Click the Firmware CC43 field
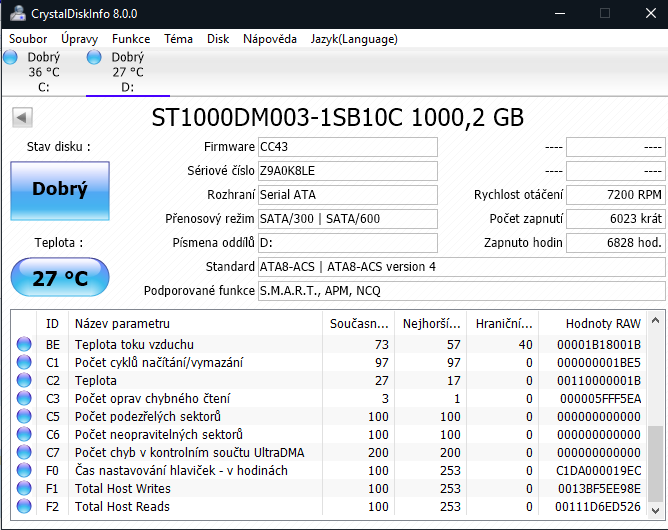Image resolution: width=668 pixels, height=530 pixels. click(347, 147)
